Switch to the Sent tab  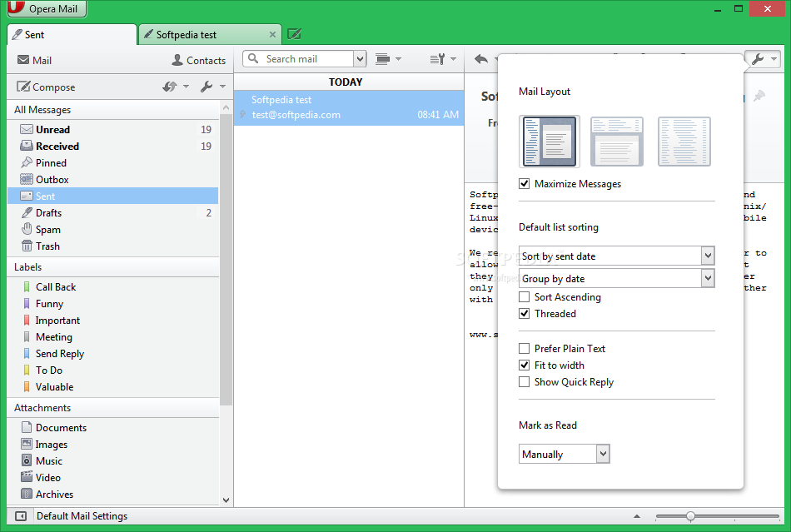[72, 34]
